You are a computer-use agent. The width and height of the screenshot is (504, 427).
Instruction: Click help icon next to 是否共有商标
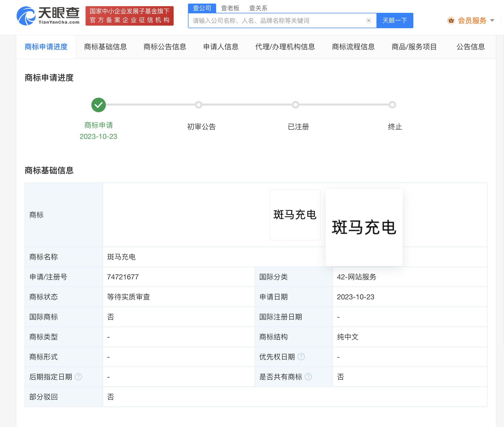(308, 377)
